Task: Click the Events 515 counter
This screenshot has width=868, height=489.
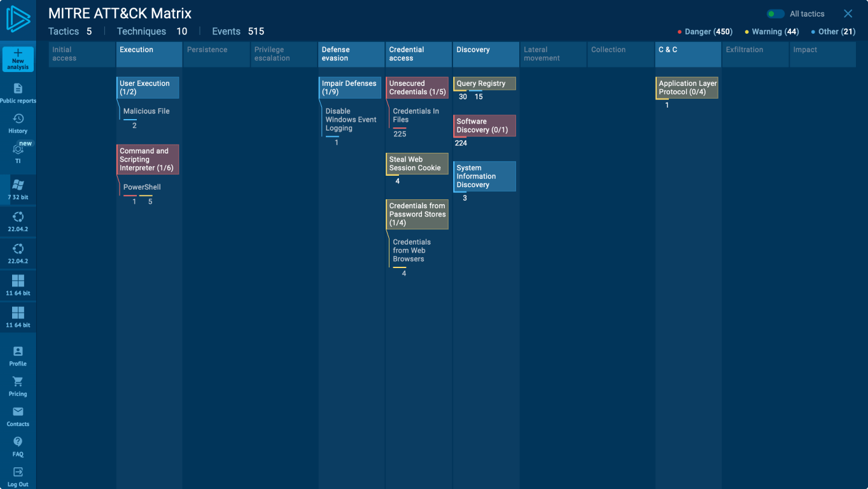Action: 238,31
